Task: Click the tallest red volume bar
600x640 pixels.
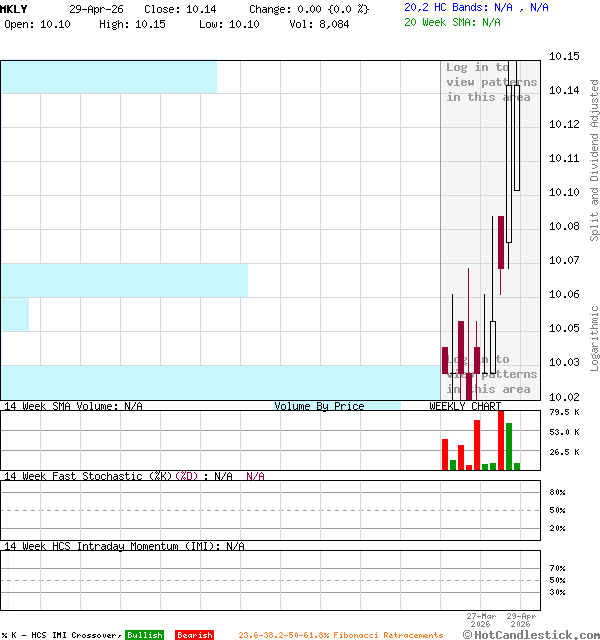Action: (501, 440)
